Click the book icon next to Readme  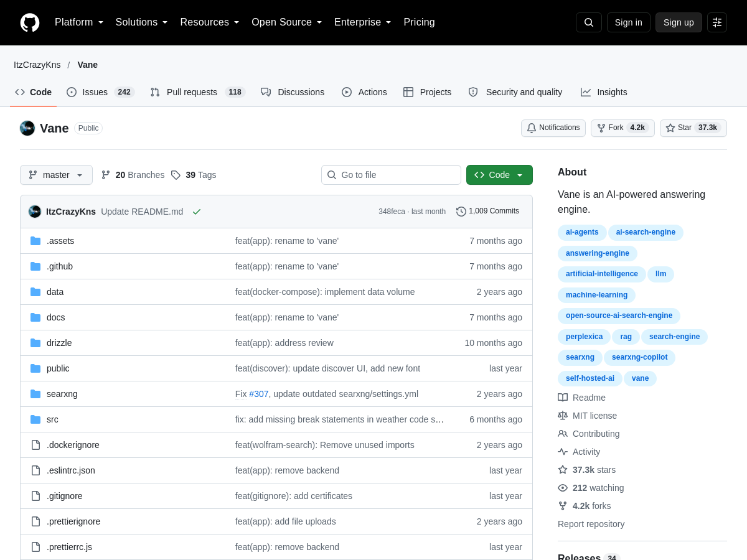point(563,398)
